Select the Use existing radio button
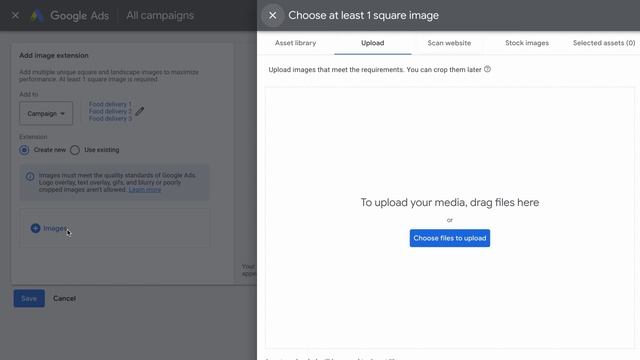640x360 pixels. click(75, 150)
